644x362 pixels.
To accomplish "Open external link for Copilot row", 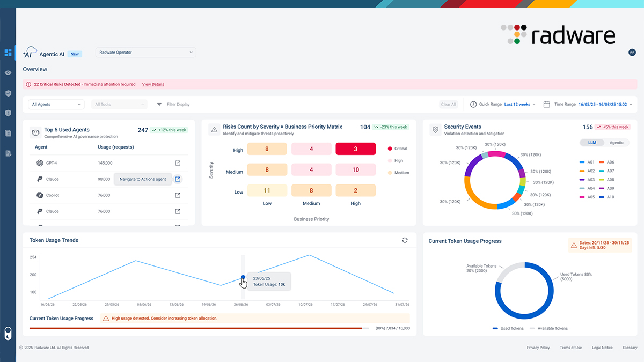I will (178, 195).
